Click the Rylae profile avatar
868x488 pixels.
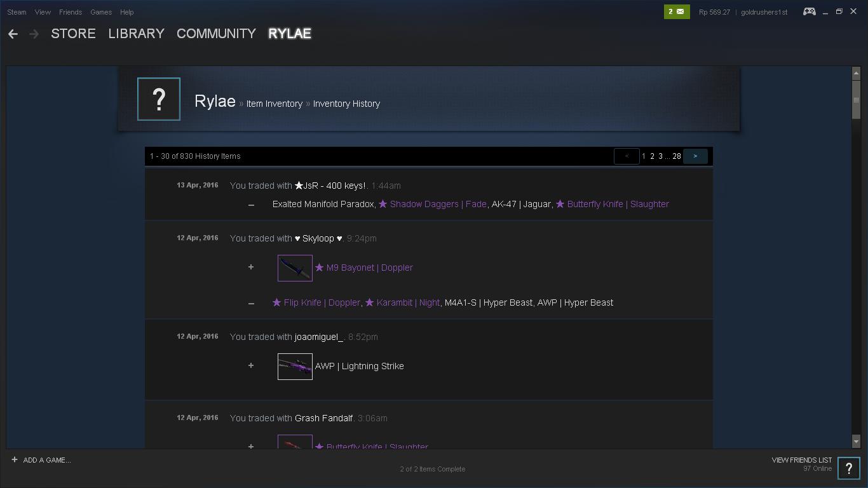coord(159,99)
